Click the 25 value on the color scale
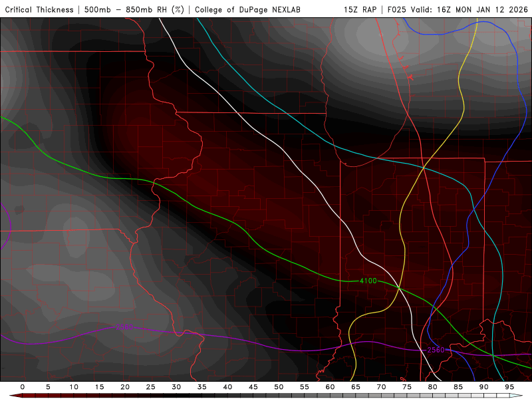532x399 pixels. click(151, 387)
